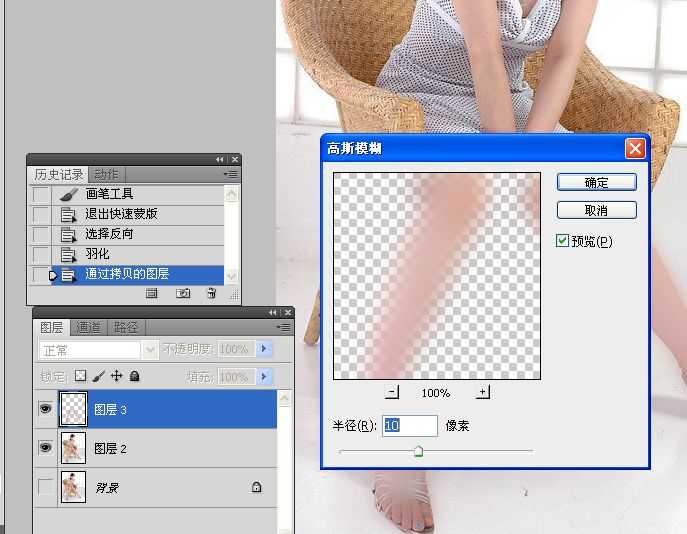687x534 pixels.
Task: Click 背景 layer thumbnail
Action: tap(73, 487)
